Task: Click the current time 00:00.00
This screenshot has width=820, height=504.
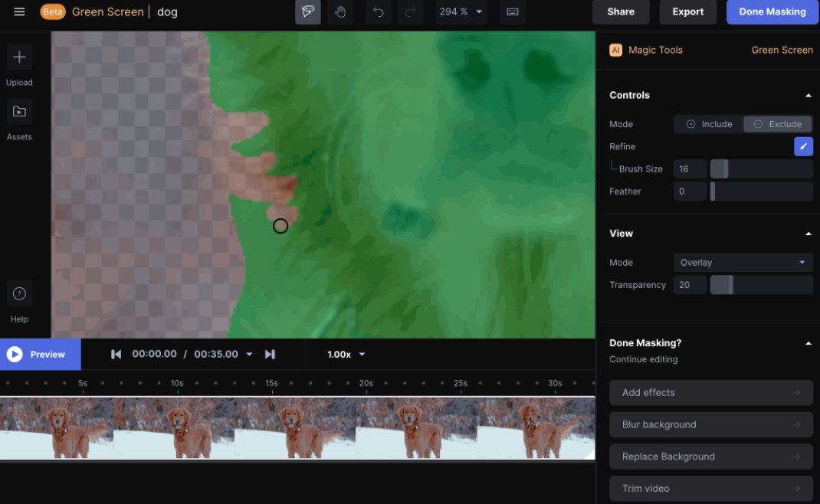Action: 154,354
